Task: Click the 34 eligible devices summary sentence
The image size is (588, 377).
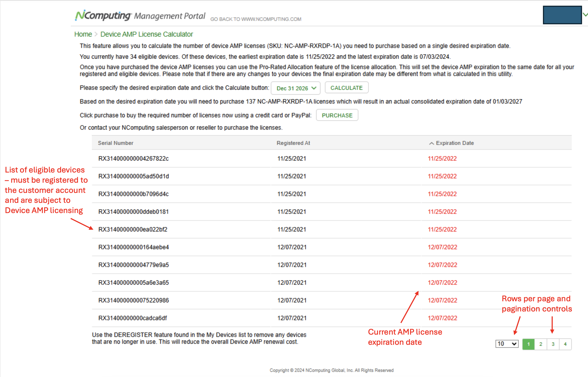Action: (x=265, y=57)
